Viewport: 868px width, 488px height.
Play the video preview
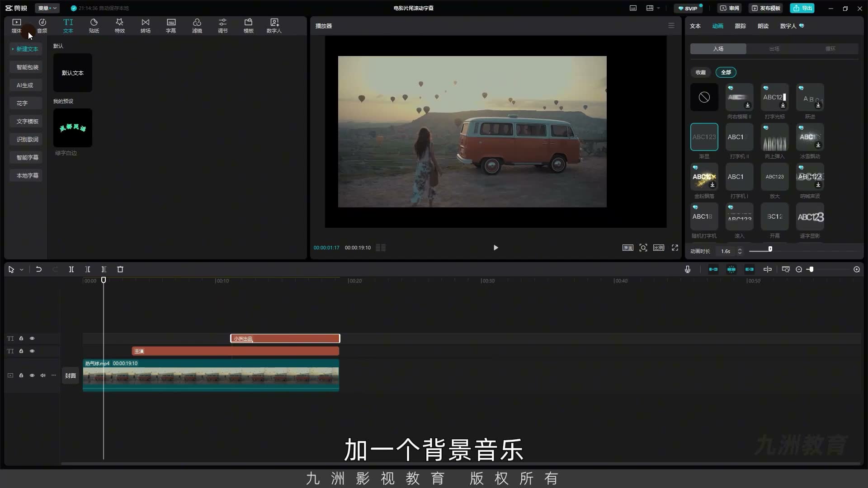pos(496,248)
